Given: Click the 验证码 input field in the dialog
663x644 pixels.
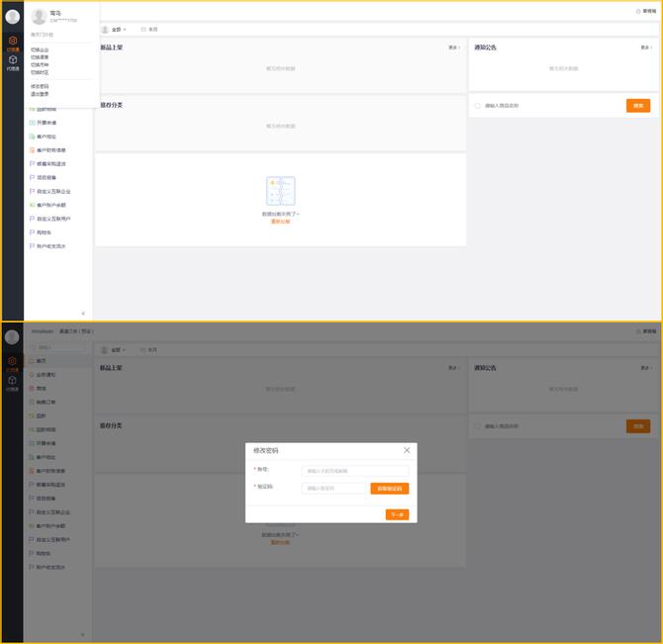Looking at the screenshot, I should point(333,488).
